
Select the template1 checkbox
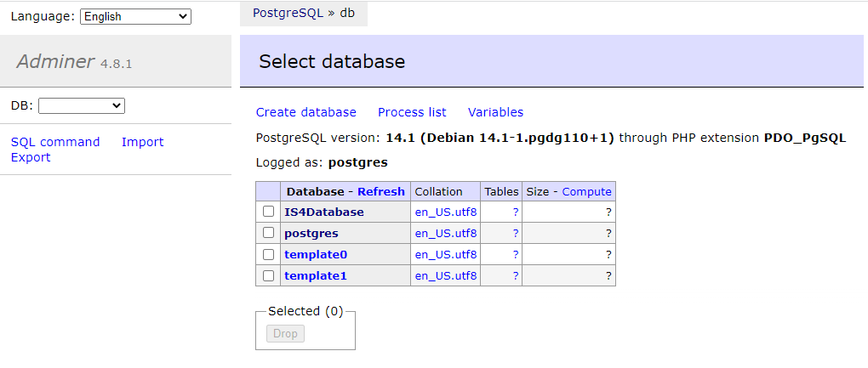(268, 275)
